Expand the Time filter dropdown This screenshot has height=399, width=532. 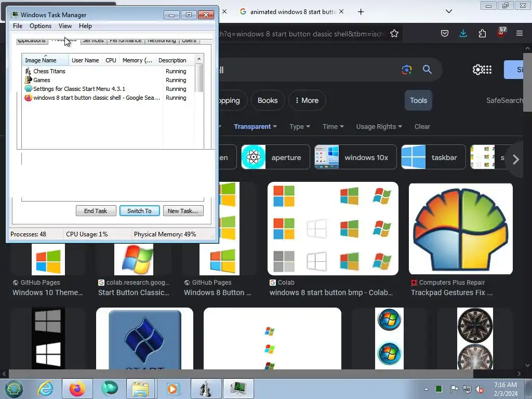tap(333, 127)
